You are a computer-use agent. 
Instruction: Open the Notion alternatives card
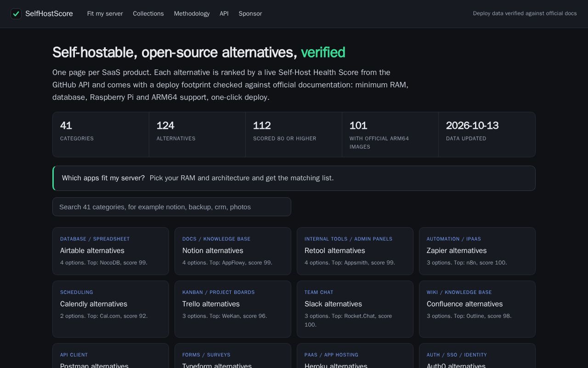(233, 251)
